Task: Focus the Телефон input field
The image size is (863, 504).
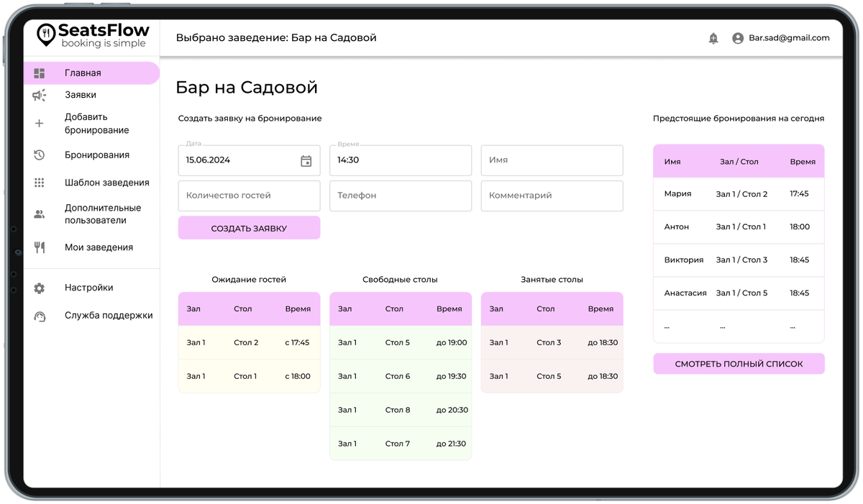Action: coord(401,196)
